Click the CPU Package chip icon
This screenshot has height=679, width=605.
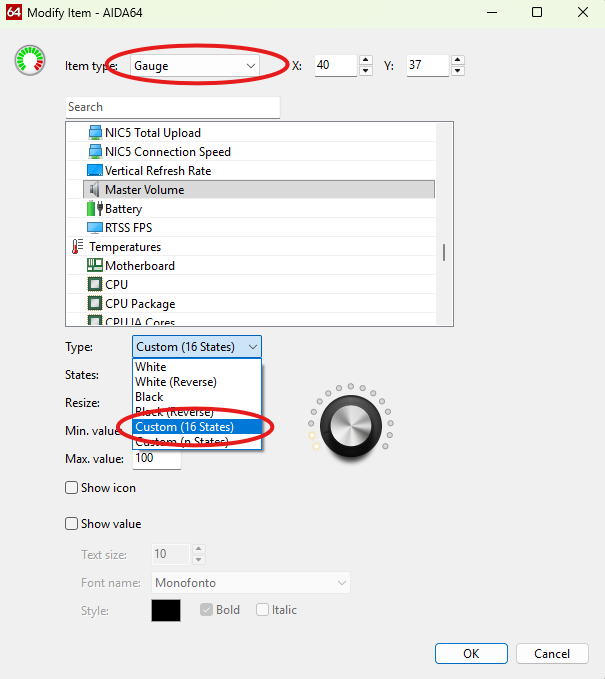(95, 304)
